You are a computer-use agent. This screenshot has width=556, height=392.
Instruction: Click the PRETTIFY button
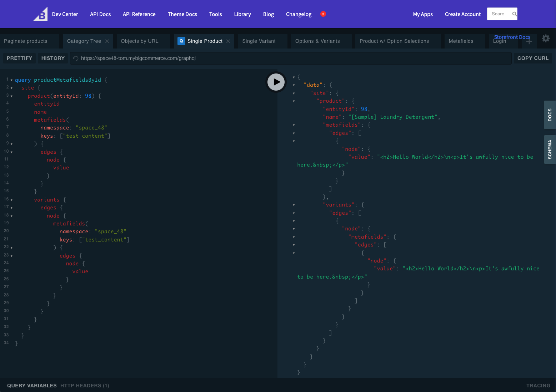(19, 58)
